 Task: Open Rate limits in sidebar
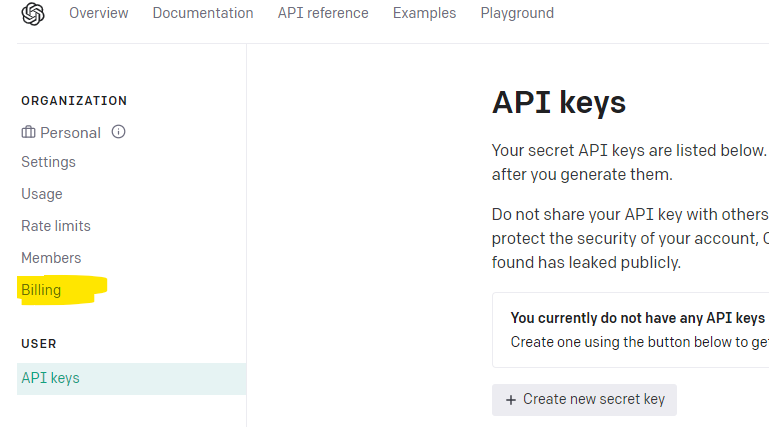[x=56, y=226]
